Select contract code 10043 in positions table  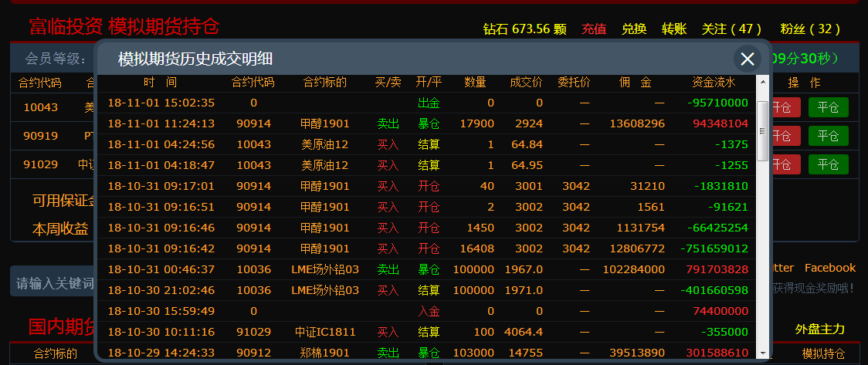coord(40,107)
